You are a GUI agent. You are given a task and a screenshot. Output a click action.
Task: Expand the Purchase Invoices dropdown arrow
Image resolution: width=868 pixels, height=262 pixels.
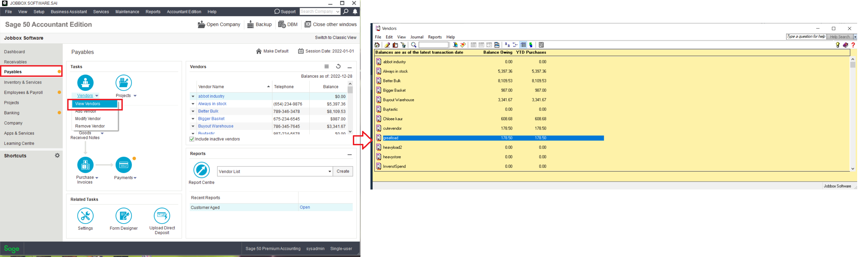[97, 178]
